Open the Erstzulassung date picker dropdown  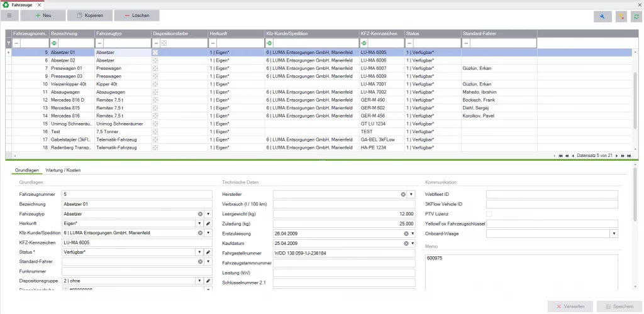tap(412, 233)
